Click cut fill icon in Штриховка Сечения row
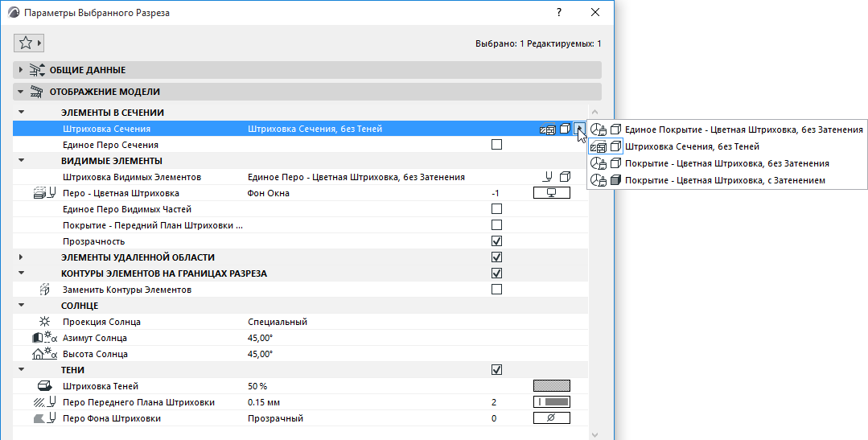This screenshot has width=868, height=440. [548, 129]
